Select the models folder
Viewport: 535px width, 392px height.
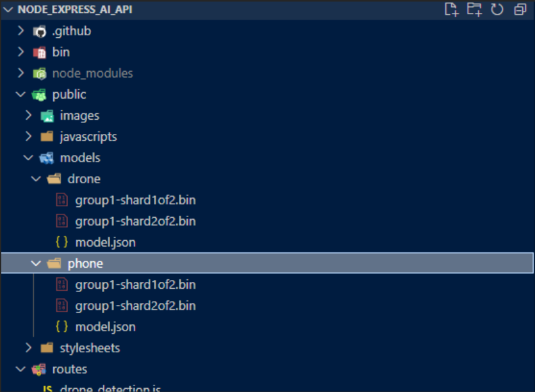point(80,158)
